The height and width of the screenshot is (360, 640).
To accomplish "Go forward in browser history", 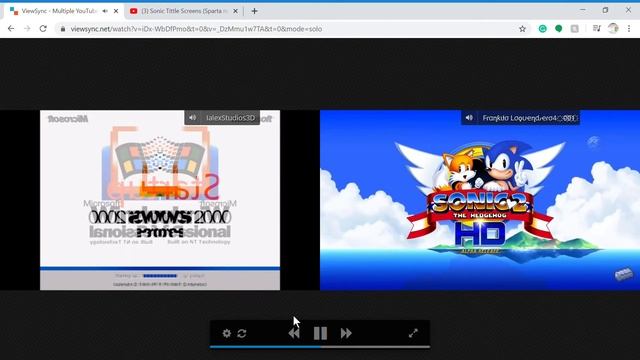I will point(27,29).
